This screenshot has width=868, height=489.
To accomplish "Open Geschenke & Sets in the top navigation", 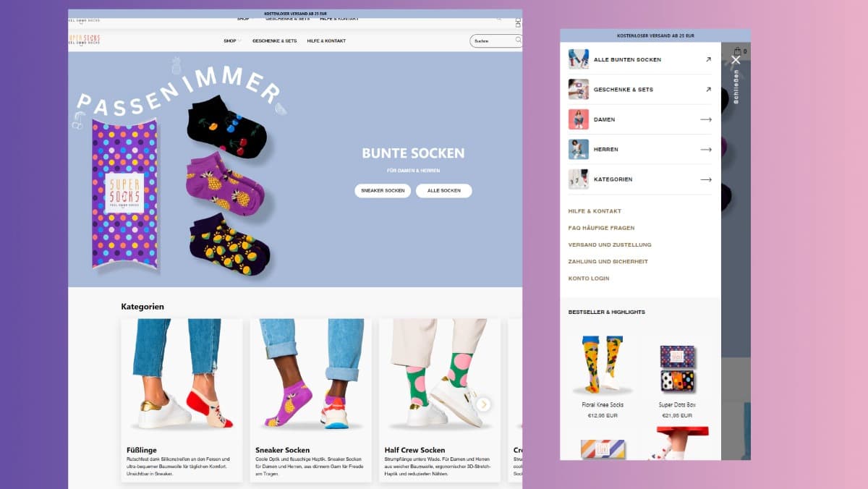I will click(275, 41).
